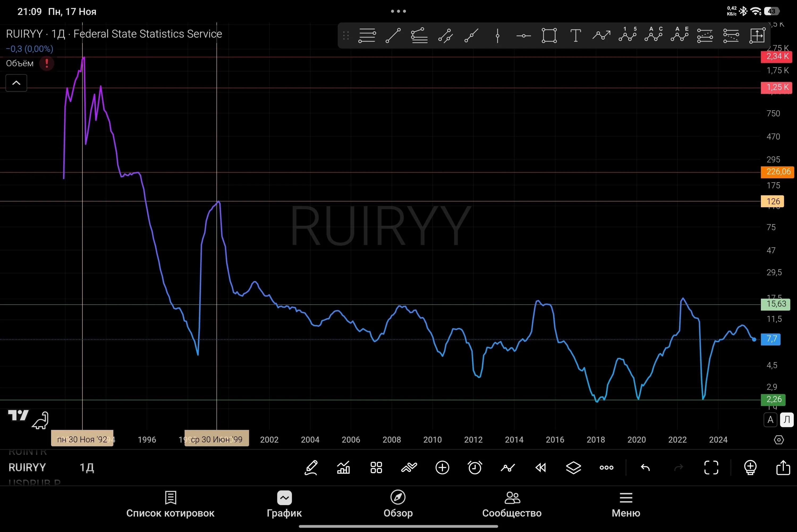Open the RUIRYY symbol title in legend
797x532 pixels.
pyautogui.click(x=24, y=34)
